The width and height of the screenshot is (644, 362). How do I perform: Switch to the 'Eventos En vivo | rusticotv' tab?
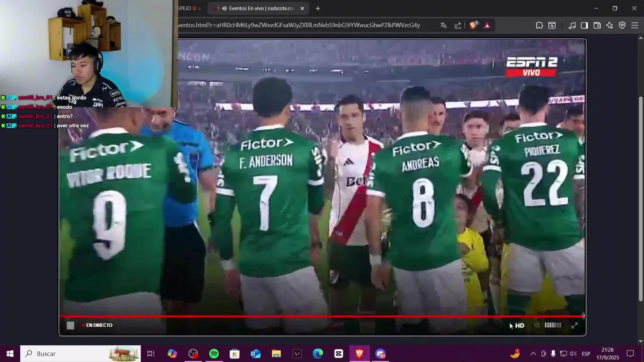[258, 8]
